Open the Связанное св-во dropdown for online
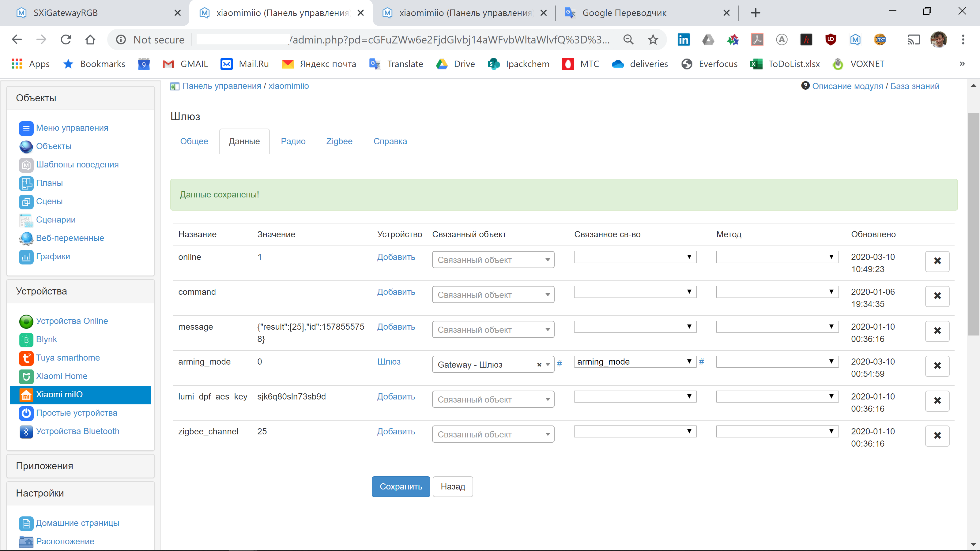The image size is (980, 551). pos(635,257)
